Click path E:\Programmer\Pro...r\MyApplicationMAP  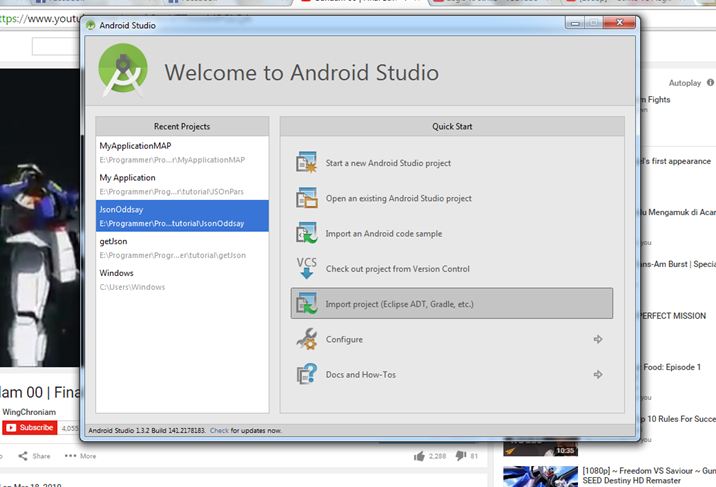pos(172,160)
